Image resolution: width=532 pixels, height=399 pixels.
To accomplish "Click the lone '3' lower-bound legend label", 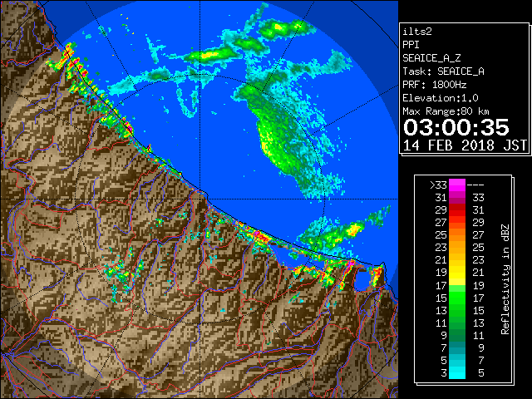I will [x=444, y=373].
